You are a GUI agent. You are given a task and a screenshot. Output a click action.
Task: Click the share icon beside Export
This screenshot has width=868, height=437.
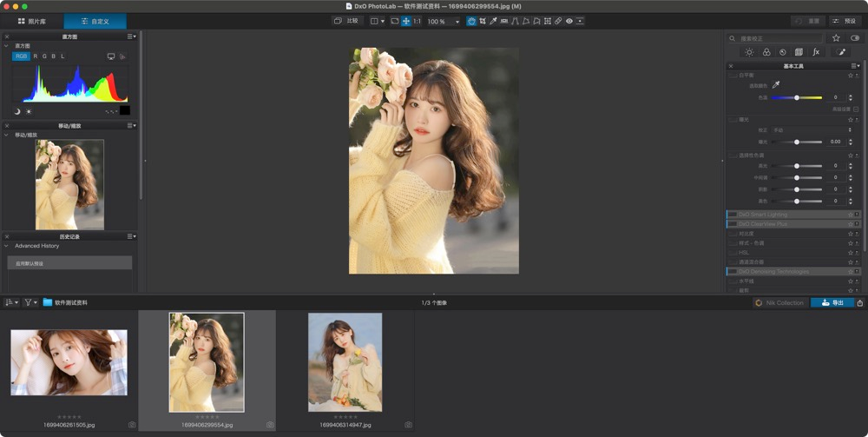pyautogui.click(x=859, y=303)
